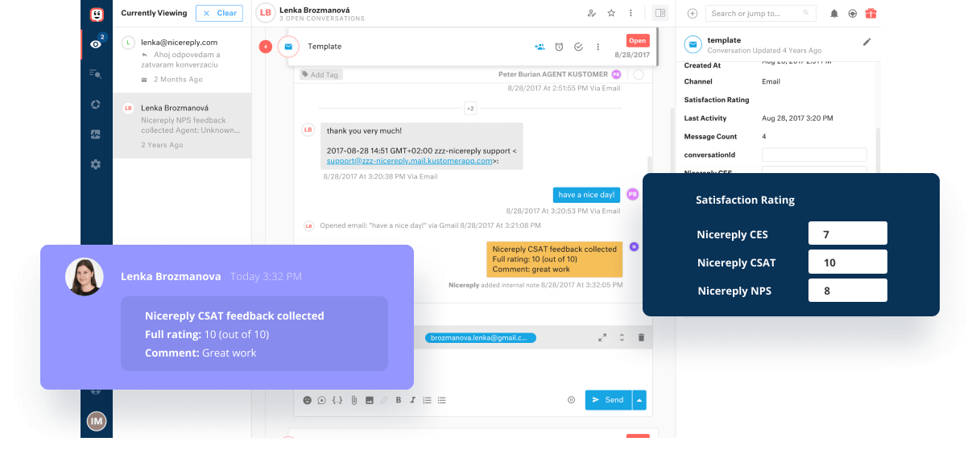Open the shortcuts chat bubble icon
The image size is (980, 454).
coord(322,400)
